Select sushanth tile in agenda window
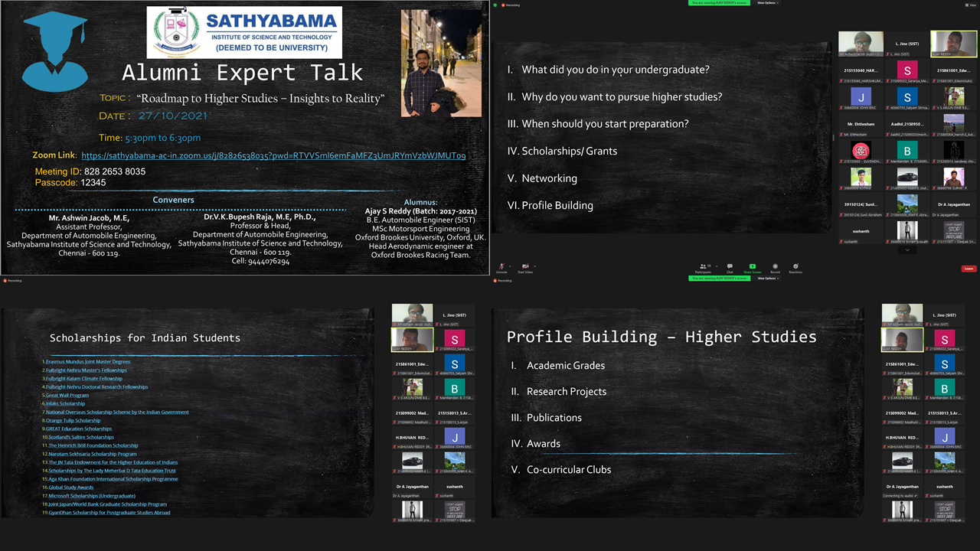 [x=861, y=233]
